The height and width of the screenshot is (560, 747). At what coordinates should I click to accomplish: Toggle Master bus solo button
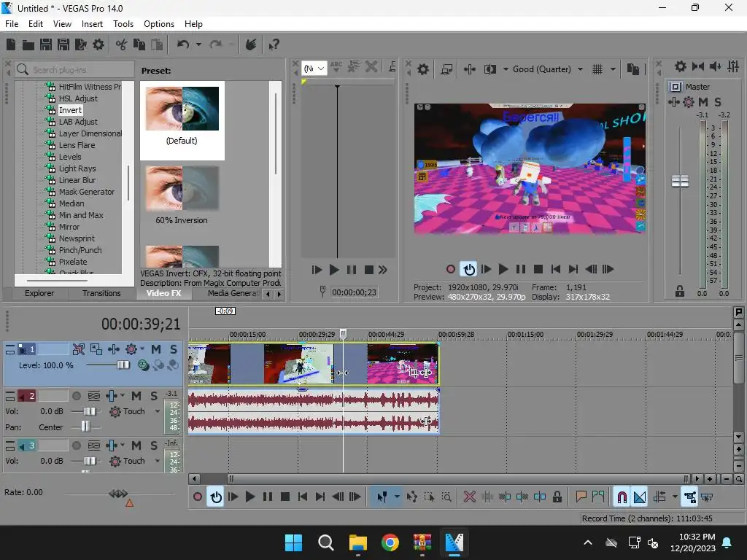[x=718, y=102]
